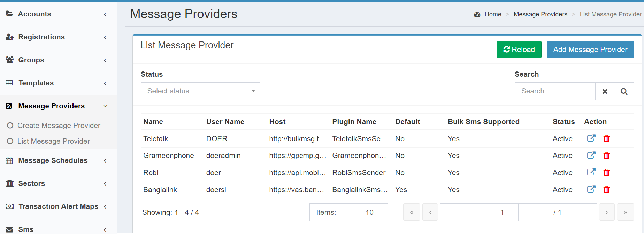Click the Registrations user-plus icon
This screenshot has height=234, width=644.
pos(10,37)
